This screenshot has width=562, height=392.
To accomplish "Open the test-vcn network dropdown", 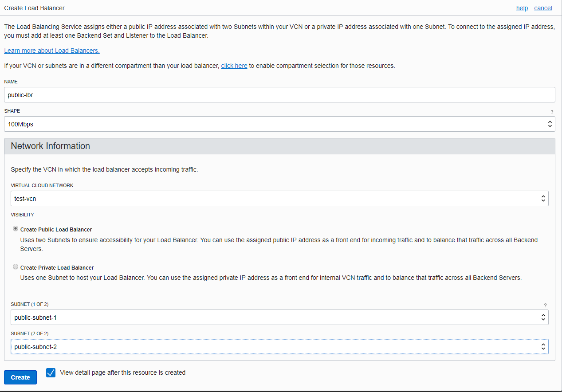I will pos(279,199).
